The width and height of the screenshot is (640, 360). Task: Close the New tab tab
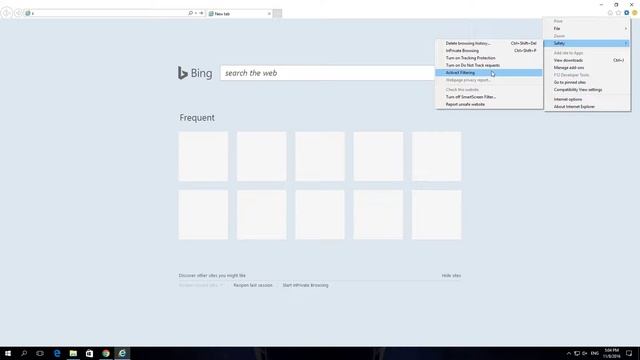point(269,13)
